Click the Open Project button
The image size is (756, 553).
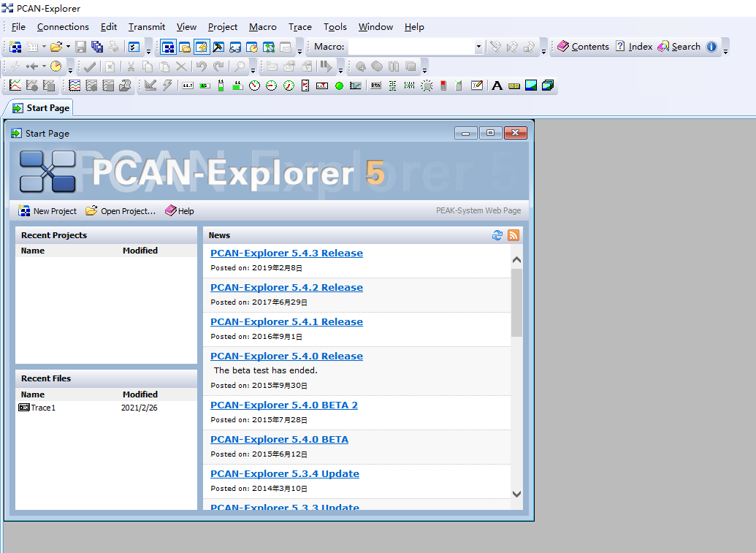pos(121,210)
